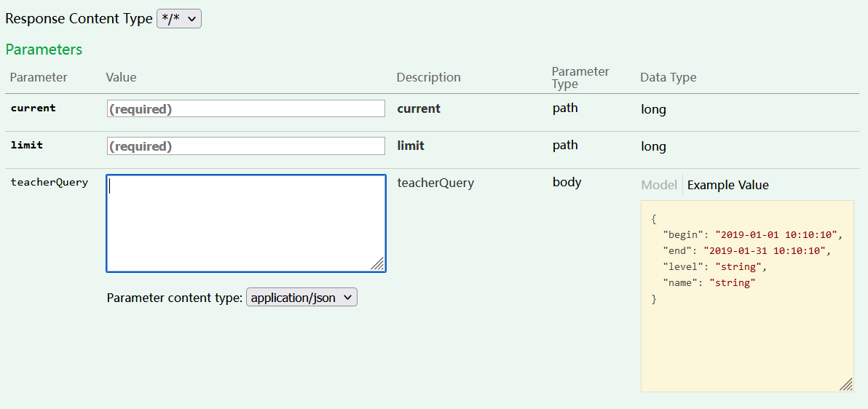Click the "begin" date string in example

click(777, 234)
